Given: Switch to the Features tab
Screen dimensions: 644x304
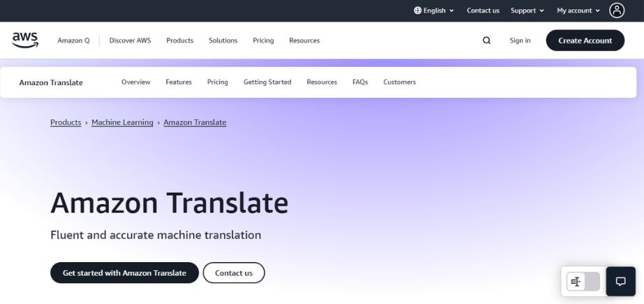Looking at the screenshot, I should coord(179,82).
